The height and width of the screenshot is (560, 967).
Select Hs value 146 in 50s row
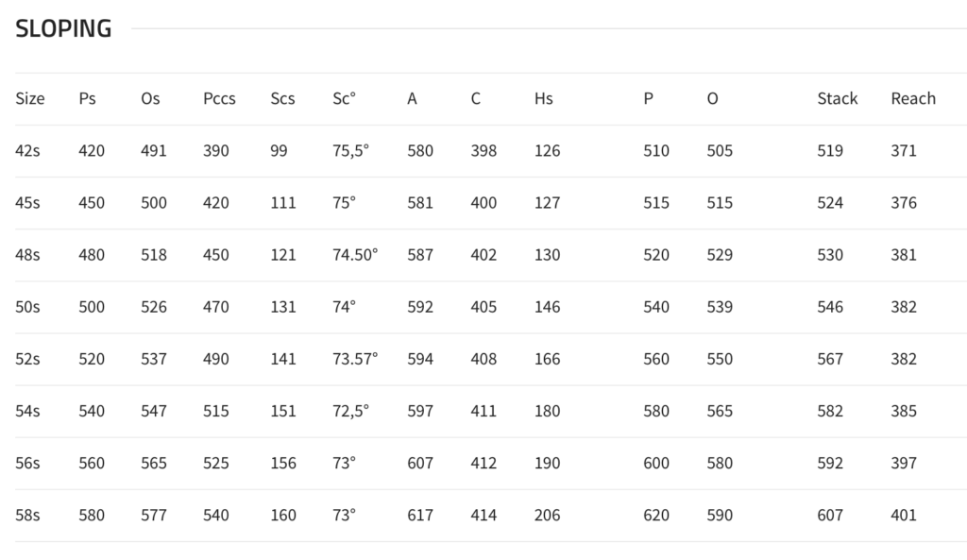tap(547, 307)
